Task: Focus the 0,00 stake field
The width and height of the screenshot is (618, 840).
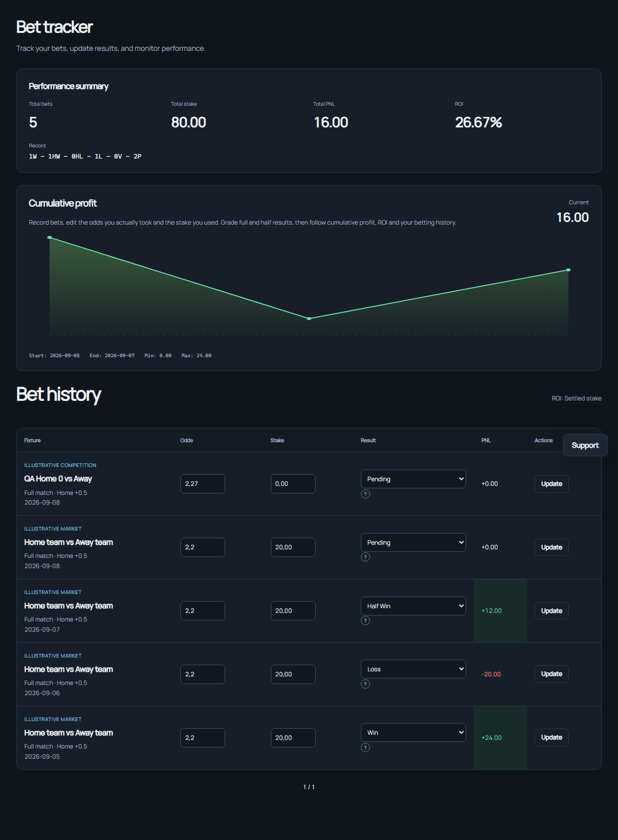Action: (293, 484)
